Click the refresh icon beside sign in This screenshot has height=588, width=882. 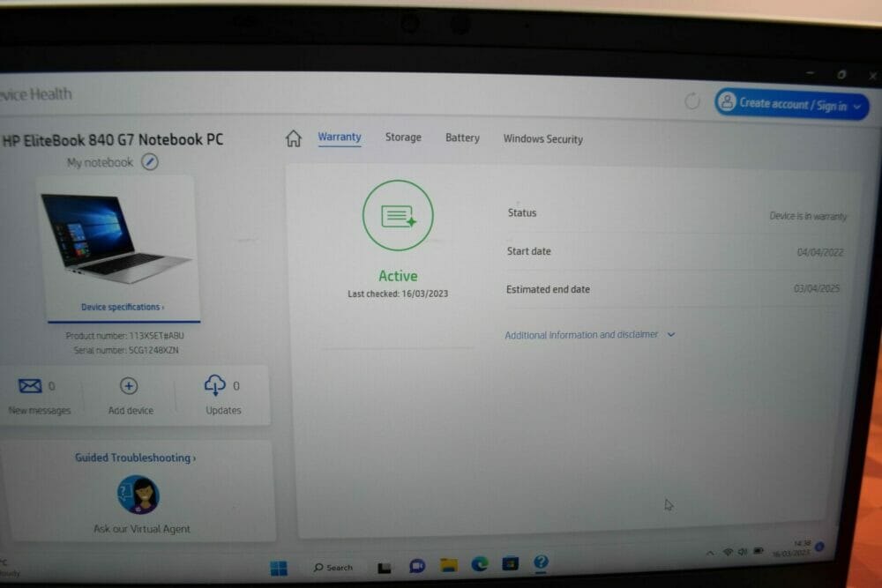[x=692, y=100]
